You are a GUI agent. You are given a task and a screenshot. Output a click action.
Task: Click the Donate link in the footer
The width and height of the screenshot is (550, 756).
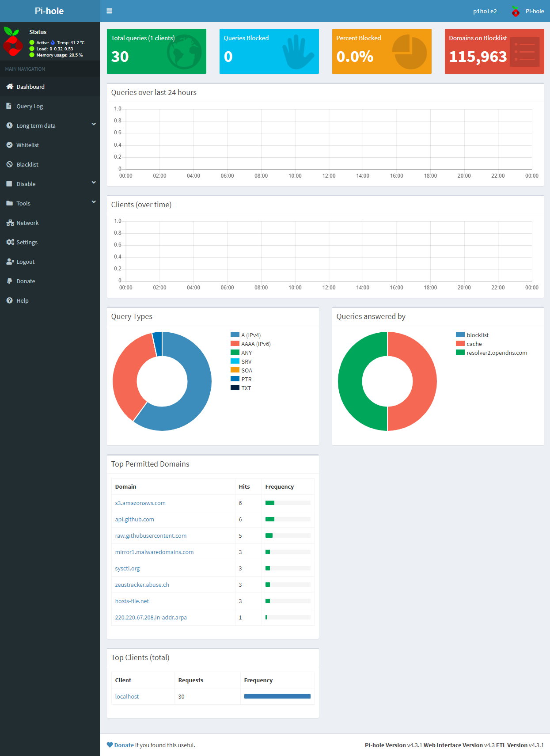coord(124,745)
